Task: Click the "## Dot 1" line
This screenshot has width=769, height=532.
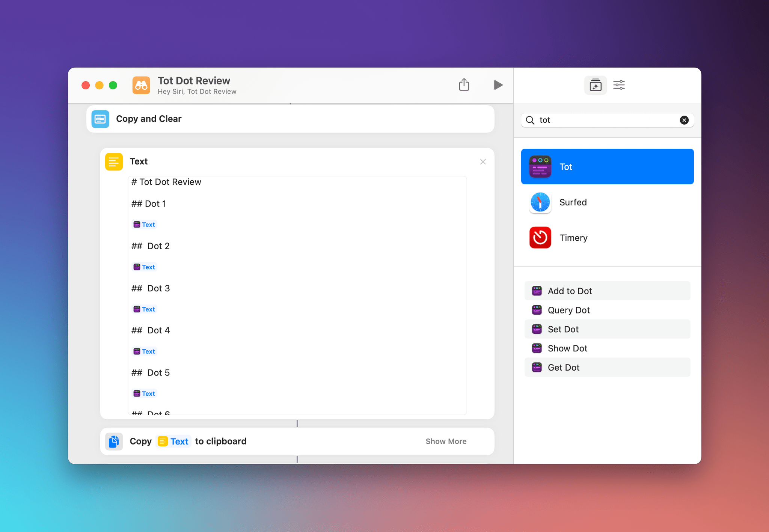Action: pyautogui.click(x=149, y=204)
